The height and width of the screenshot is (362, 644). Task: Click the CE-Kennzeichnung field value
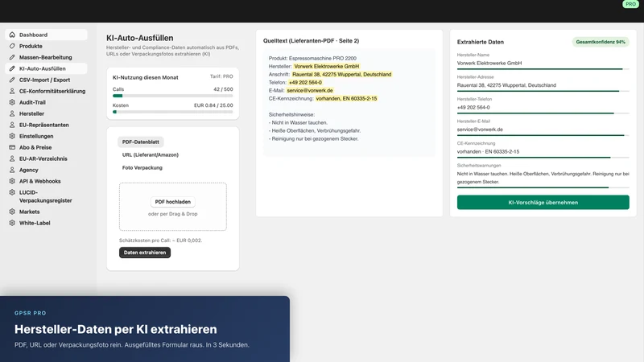(x=488, y=152)
